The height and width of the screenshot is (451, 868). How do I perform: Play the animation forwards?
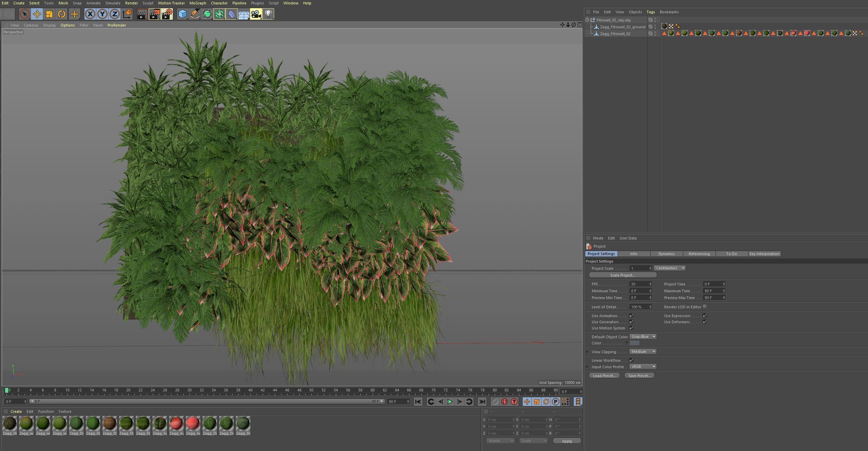click(450, 402)
